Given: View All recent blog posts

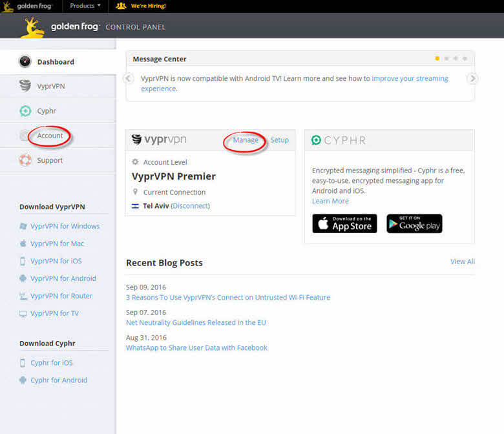Looking at the screenshot, I should click(x=463, y=262).
